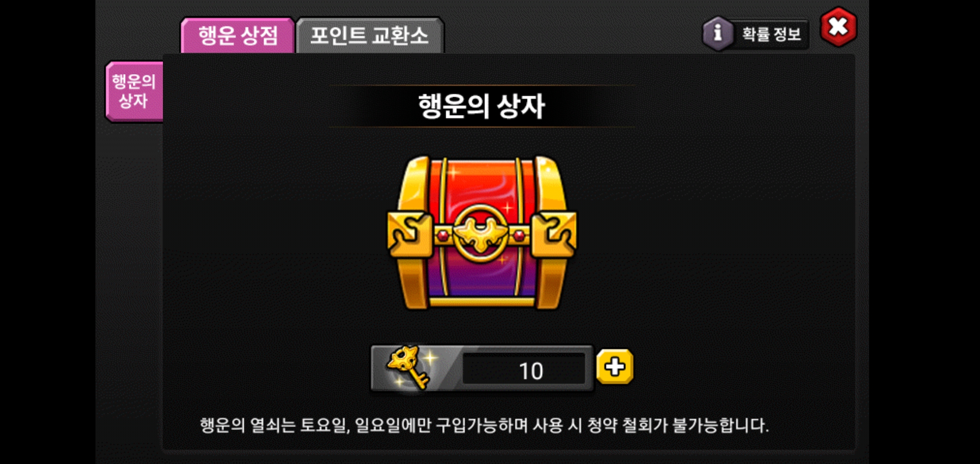Image resolution: width=980 pixels, height=464 pixels.
Task: Tap the key purchase notice text at bottom
Action: tap(484, 425)
